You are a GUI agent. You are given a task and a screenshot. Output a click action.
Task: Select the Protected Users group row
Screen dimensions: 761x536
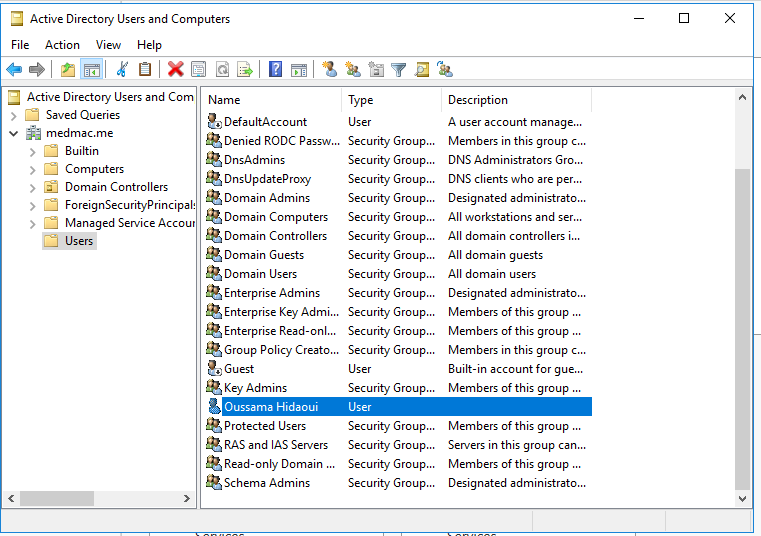[397, 426]
